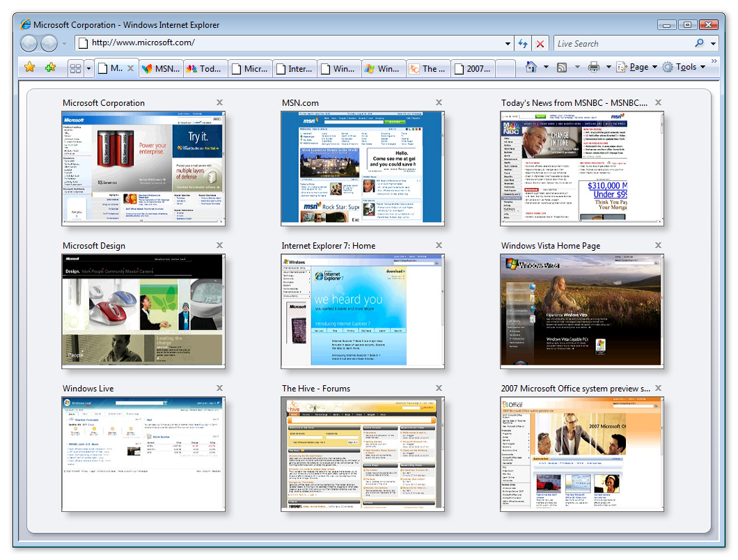Click the Add to Favorites icon

point(50,68)
